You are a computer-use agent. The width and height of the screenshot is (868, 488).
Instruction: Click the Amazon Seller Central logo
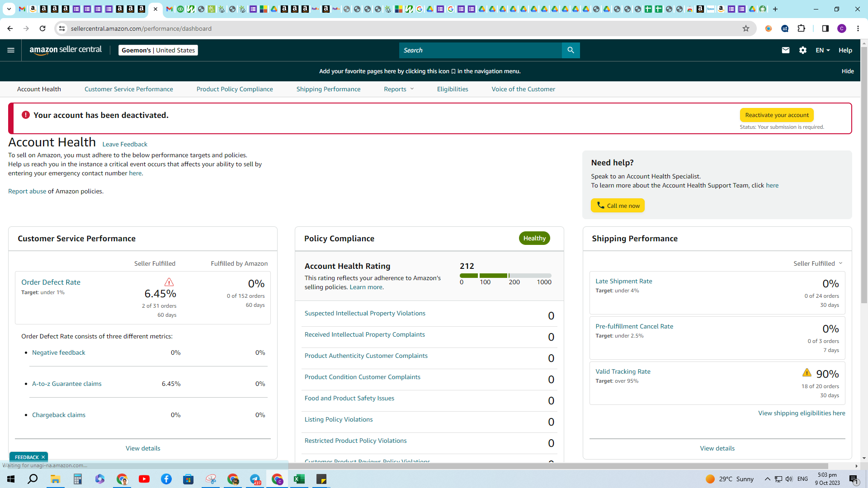click(x=66, y=50)
